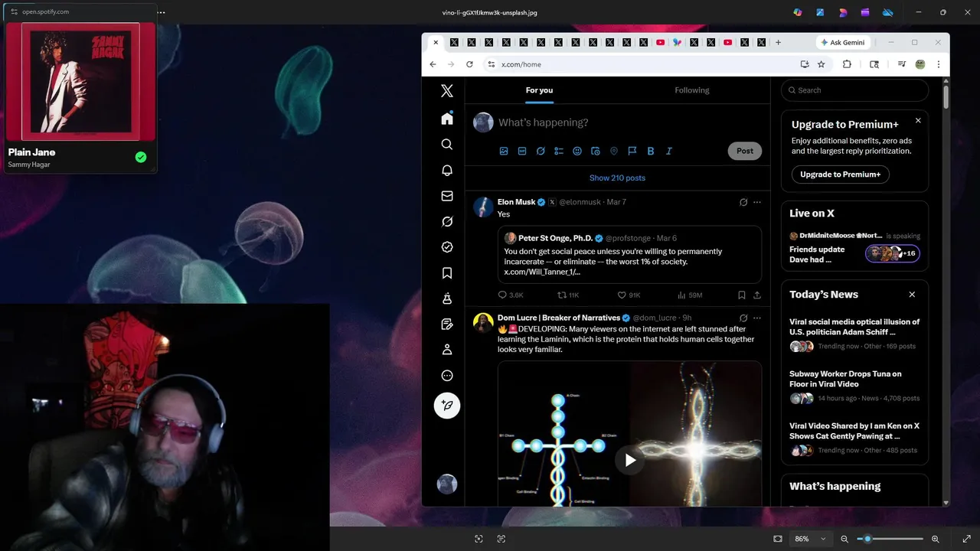980x551 pixels.
Task: Open more options on Elon Musk's post
Action: pyautogui.click(x=757, y=202)
